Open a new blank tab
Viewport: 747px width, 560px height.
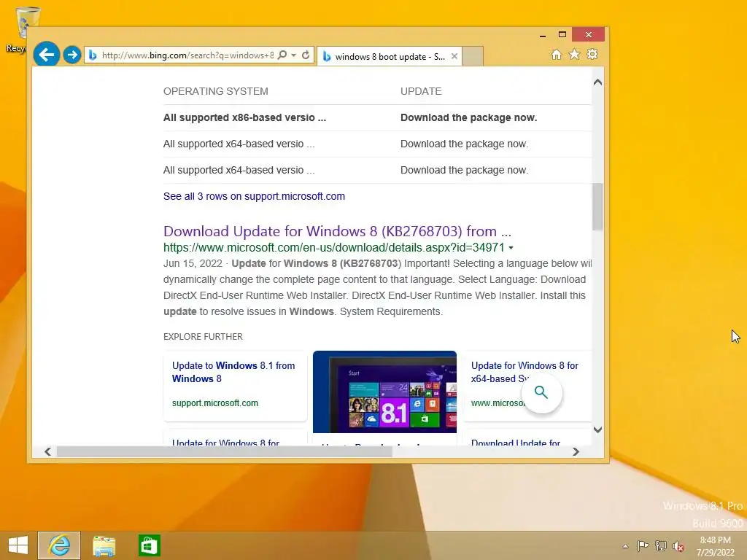click(473, 56)
